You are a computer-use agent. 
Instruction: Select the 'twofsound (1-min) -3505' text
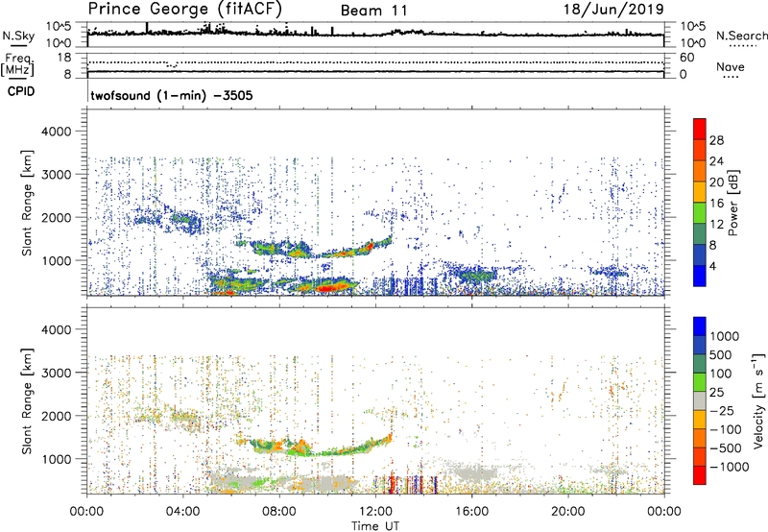[172, 95]
